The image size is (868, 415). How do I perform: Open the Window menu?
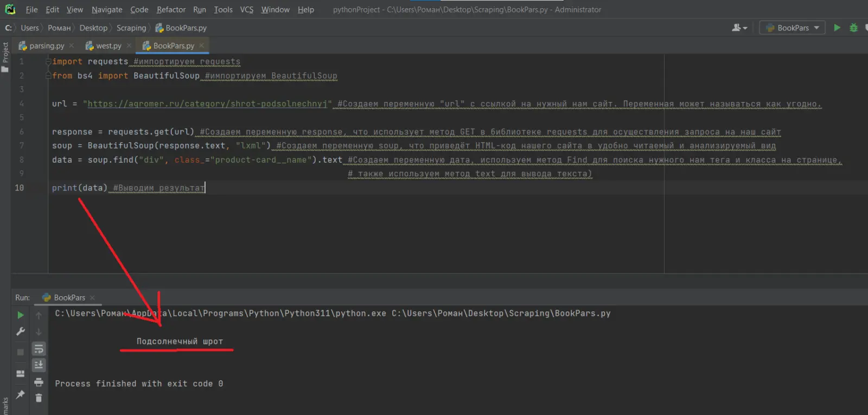275,10
